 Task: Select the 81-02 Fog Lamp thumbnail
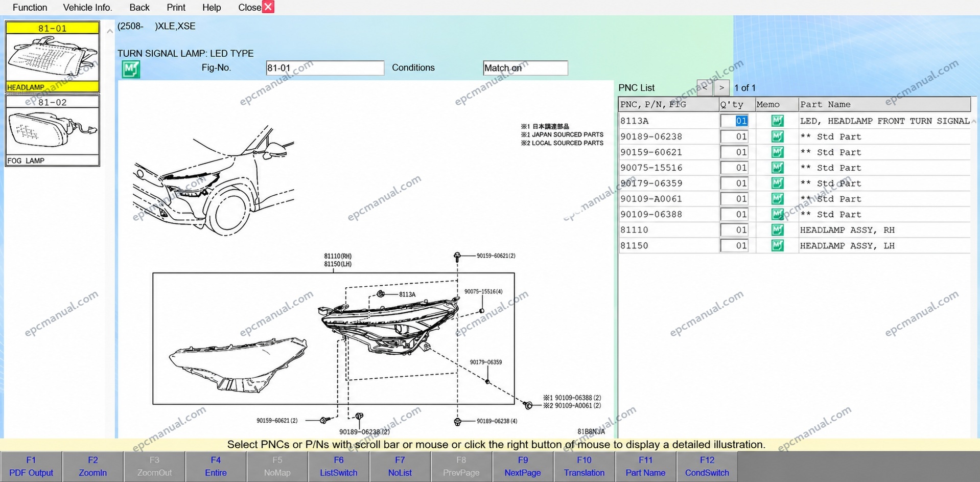52,130
